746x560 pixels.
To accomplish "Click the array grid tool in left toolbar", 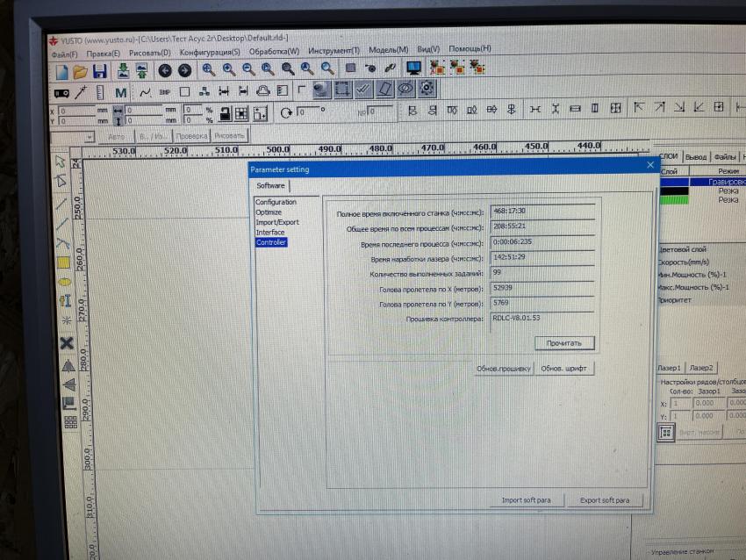I will coord(70,423).
